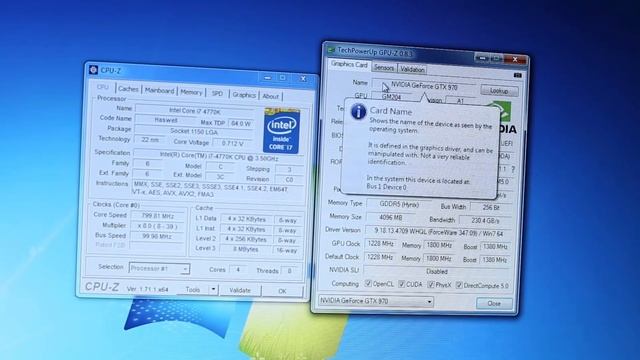Select the SPD tab in CPU-Z
The height and width of the screenshot is (360, 640).
(217, 93)
